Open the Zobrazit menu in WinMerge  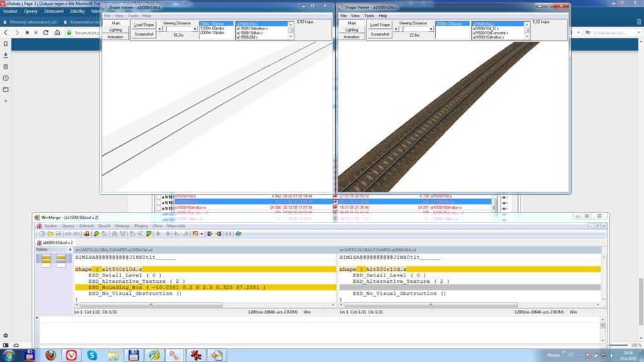86,226
